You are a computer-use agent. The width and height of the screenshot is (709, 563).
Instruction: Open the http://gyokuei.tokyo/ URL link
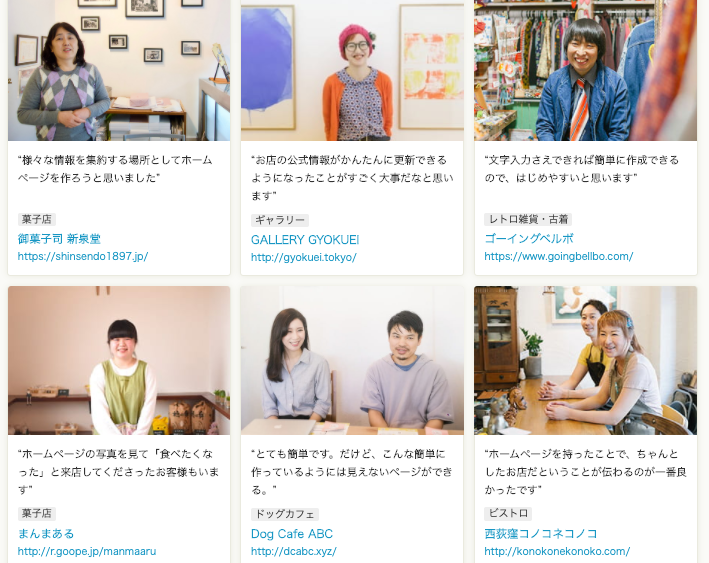click(304, 257)
